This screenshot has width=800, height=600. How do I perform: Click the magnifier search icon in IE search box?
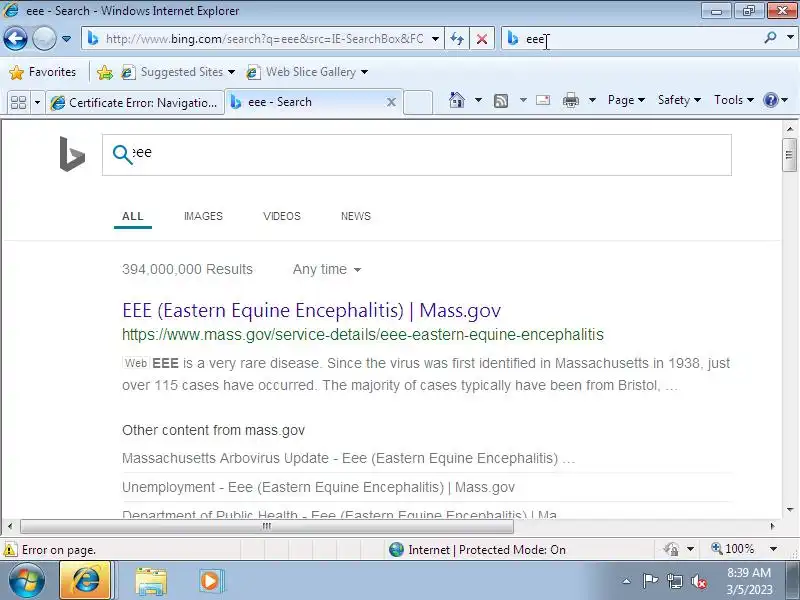click(x=770, y=37)
